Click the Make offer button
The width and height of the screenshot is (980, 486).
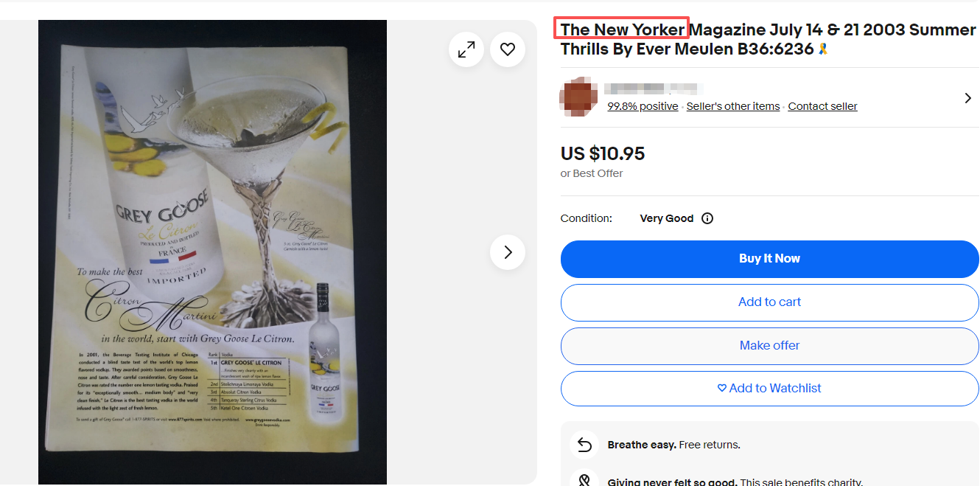click(769, 346)
